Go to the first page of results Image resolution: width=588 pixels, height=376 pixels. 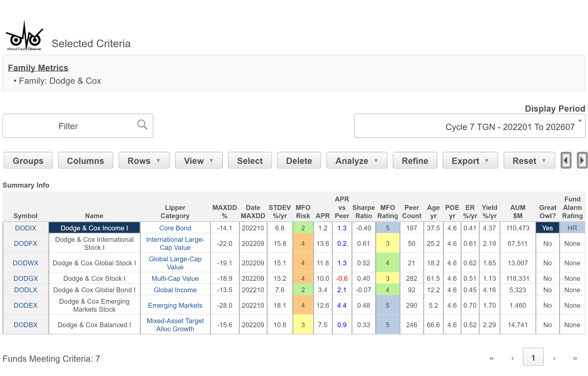pos(492,358)
